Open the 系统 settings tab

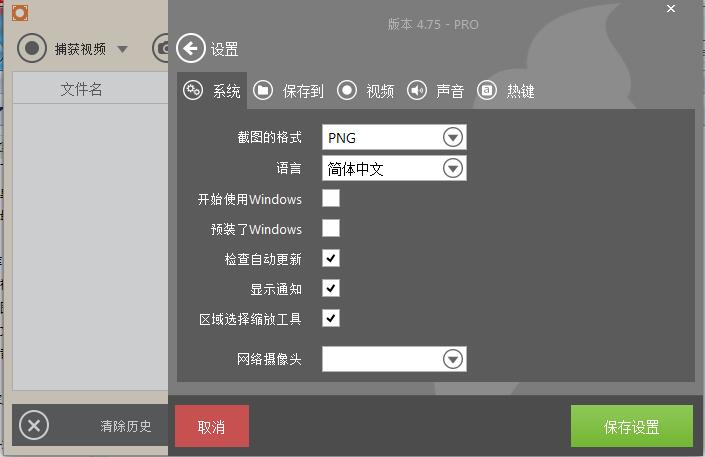[x=212, y=90]
